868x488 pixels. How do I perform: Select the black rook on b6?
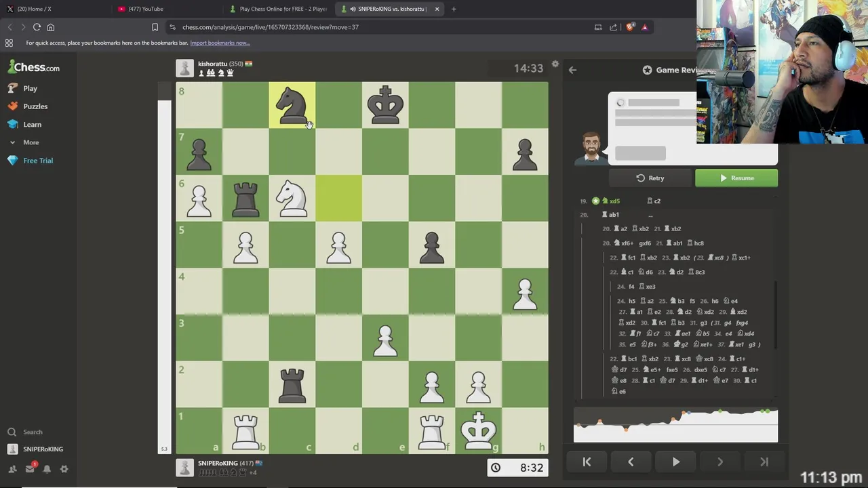click(x=245, y=198)
